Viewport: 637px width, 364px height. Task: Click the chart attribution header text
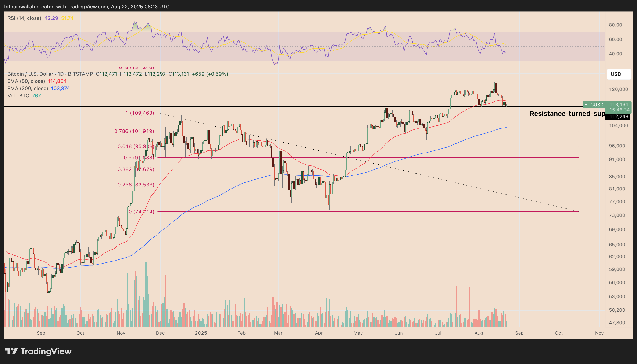coord(87,7)
